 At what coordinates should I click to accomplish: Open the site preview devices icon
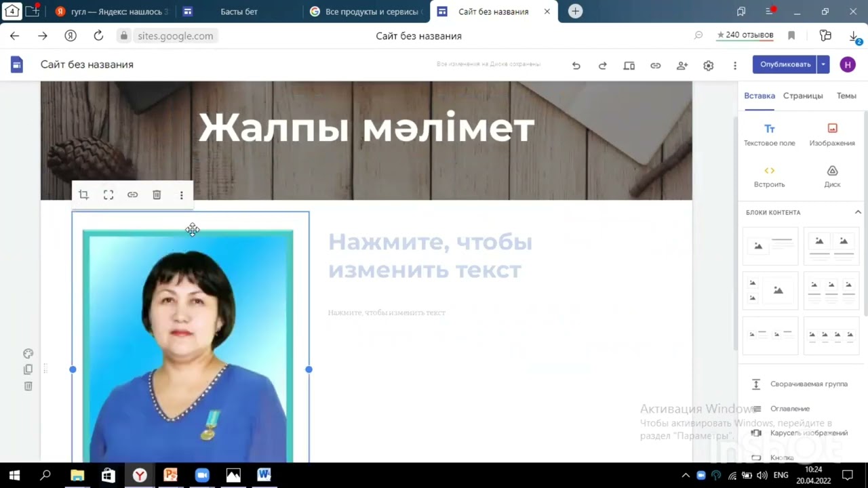tap(629, 65)
